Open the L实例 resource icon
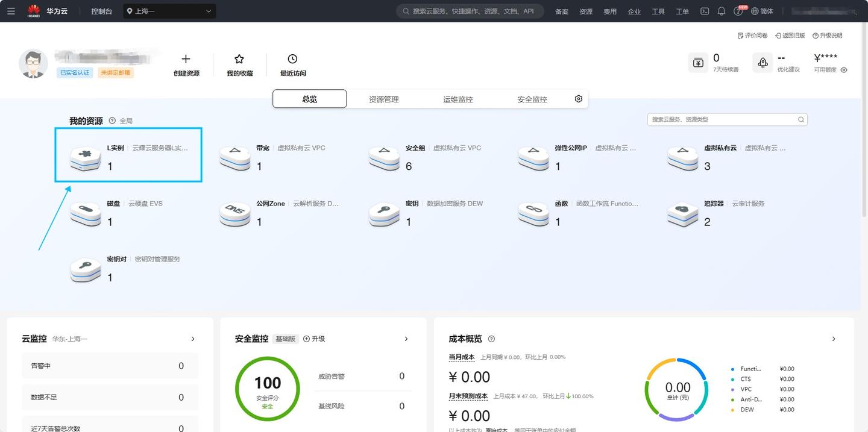This screenshot has height=432, width=868. point(86,158)
